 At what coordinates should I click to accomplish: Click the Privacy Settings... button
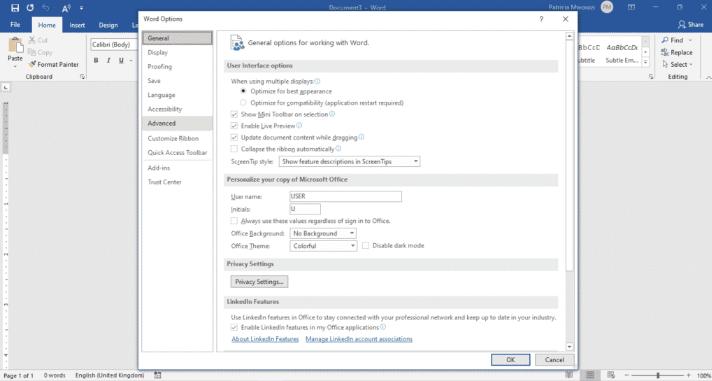pos(259,282)
